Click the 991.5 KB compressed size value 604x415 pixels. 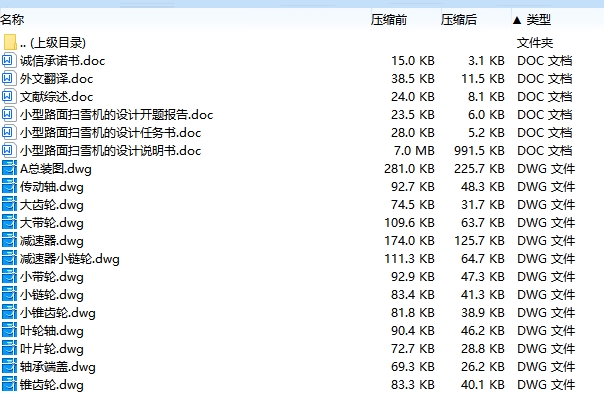click(x=479, y=150)
